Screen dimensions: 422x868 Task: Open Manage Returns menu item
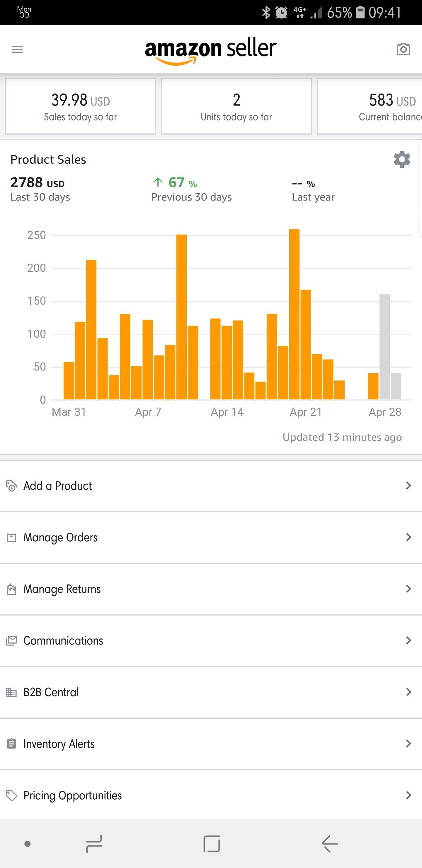pos(62,589)
